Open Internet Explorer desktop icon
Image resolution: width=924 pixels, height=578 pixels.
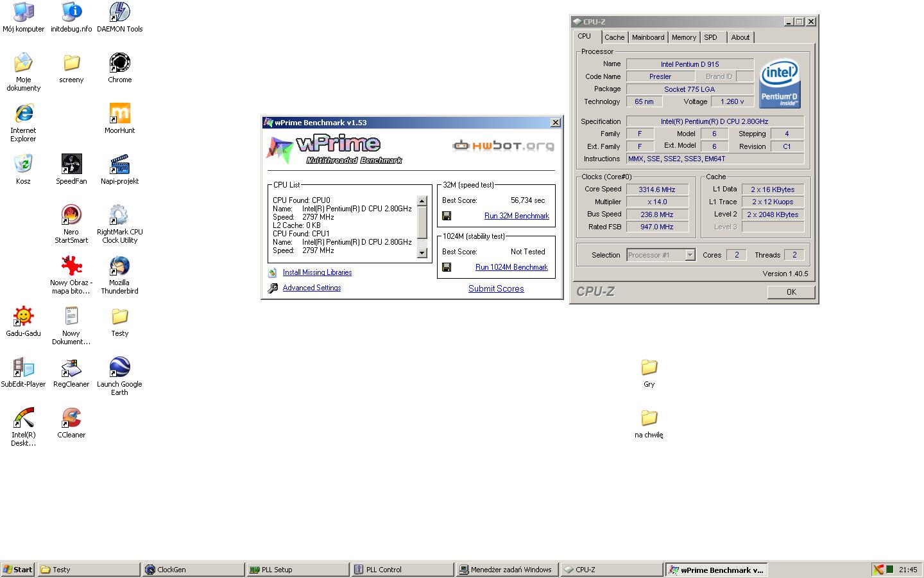point(23,113)
